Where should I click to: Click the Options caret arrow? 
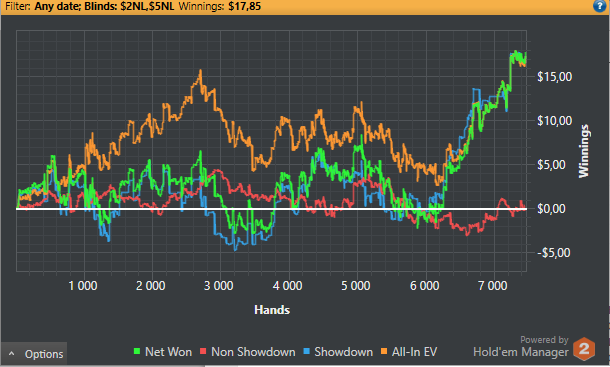(12, 354)
